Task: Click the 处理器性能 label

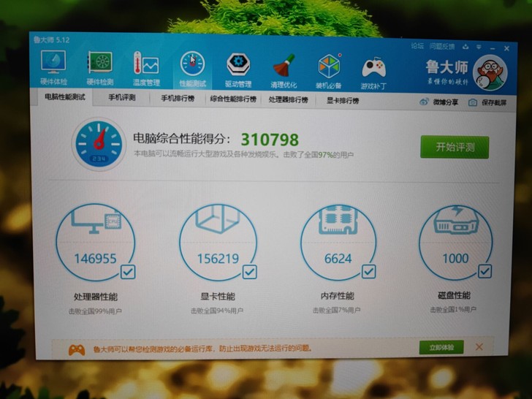Action: 96,297
